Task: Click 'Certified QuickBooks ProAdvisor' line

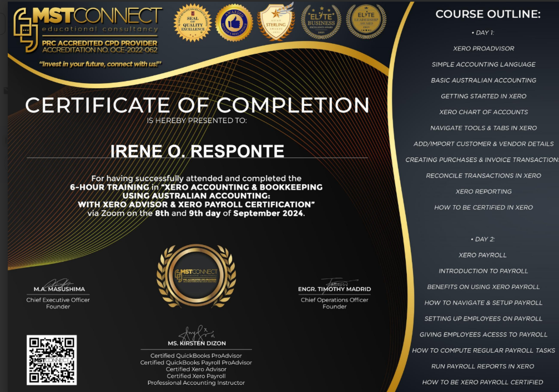Action: pyautogui.click(x=196, y=355)
